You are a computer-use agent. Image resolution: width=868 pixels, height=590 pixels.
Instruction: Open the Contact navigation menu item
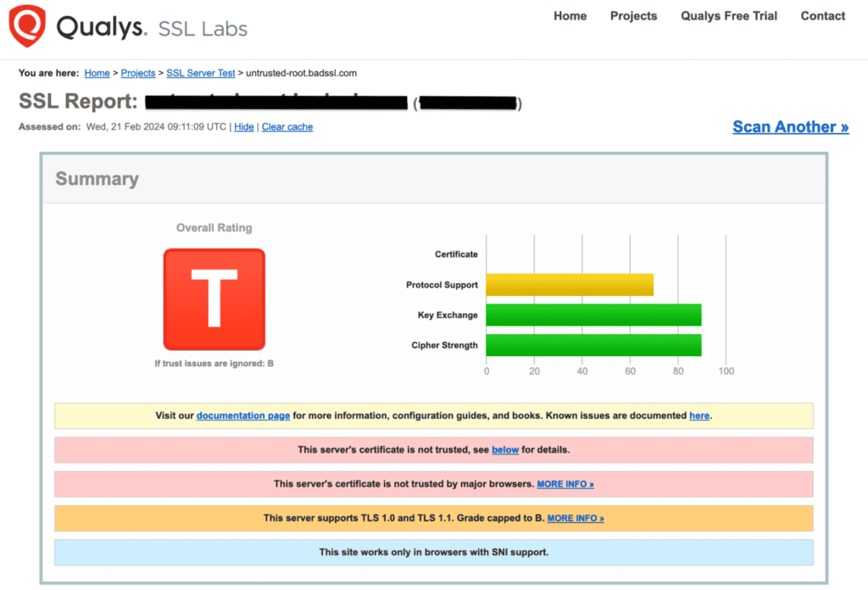coord(822,16)
